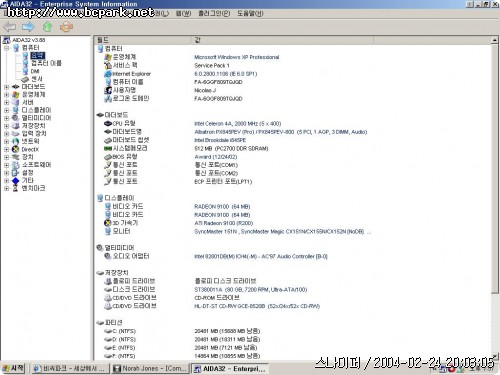This screenshot has height=375, width=500.
Task: Click the 운영체제 Windows flag icon in list
Action: 108,57
